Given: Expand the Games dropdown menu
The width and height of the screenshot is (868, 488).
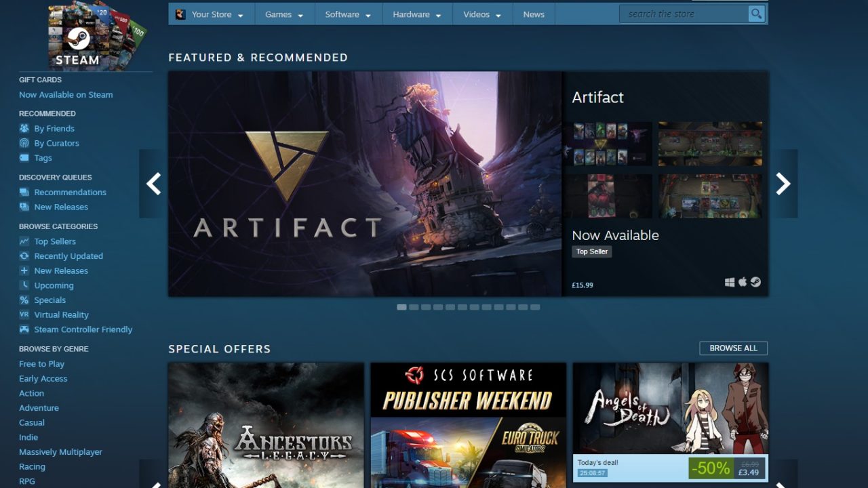Looking at the screenshot, I should 284,14.
